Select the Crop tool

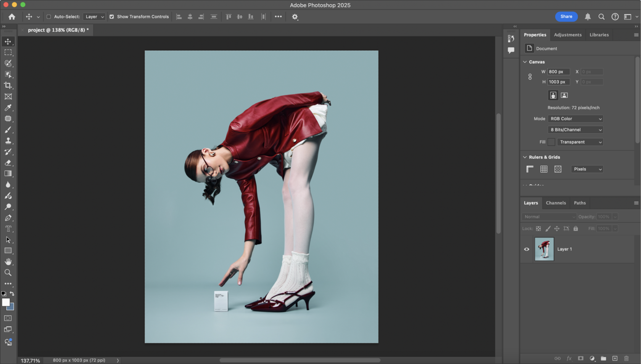[x=8, y=85]
